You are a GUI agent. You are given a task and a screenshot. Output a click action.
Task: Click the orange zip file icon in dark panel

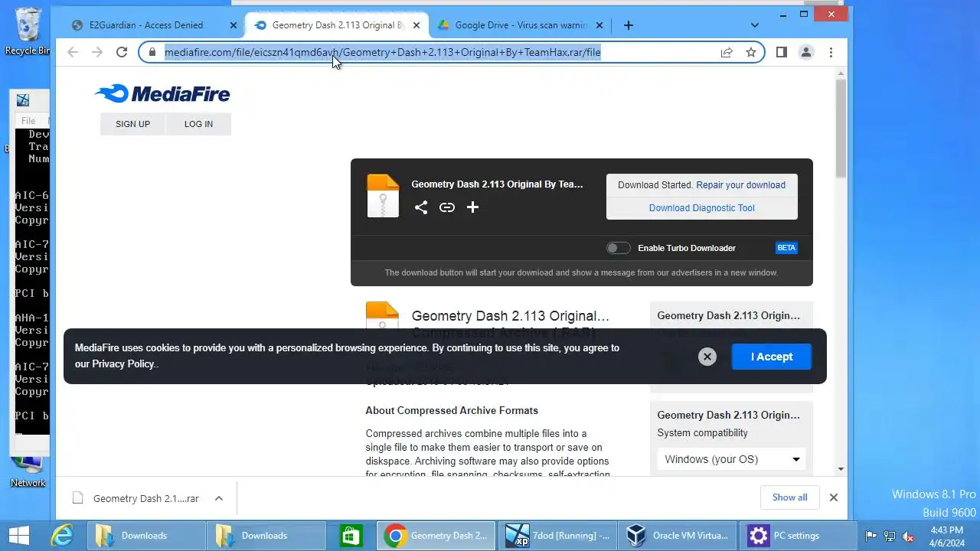(383, 196)
